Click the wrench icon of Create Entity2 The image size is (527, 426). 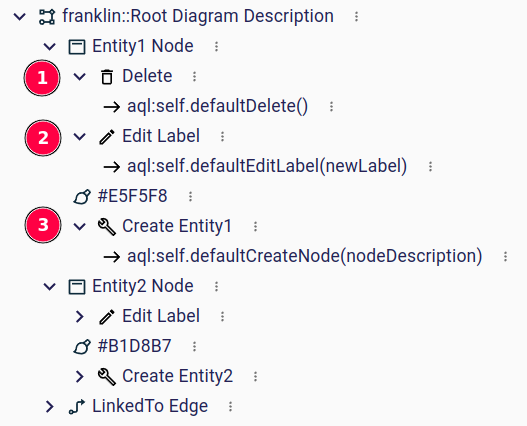coord(107,377)
